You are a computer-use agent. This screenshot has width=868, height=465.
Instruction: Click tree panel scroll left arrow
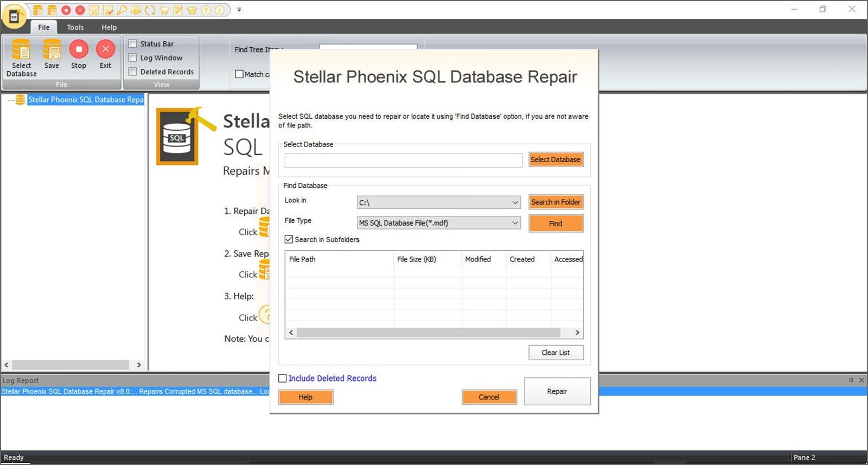click(7, 365)
